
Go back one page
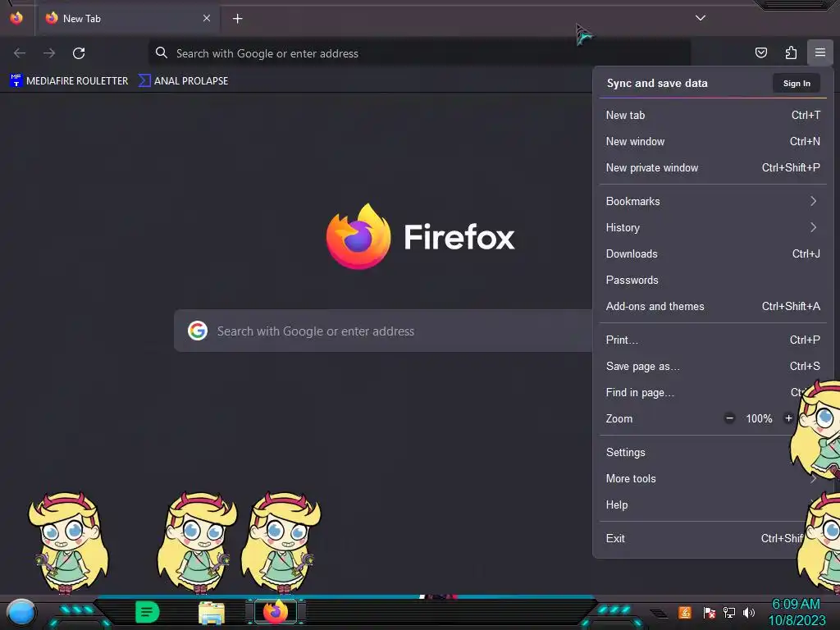point(20,53)
